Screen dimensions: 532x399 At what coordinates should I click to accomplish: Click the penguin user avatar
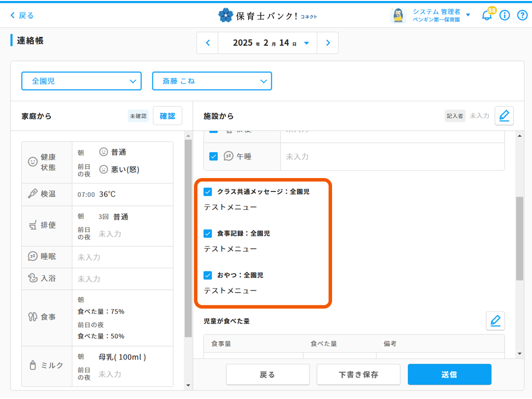pos(398,15)
